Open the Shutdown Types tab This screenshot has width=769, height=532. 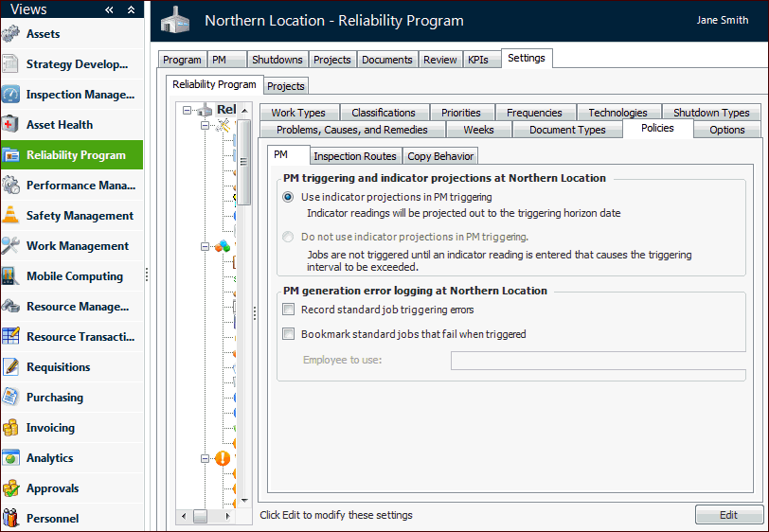coord(711,113)
